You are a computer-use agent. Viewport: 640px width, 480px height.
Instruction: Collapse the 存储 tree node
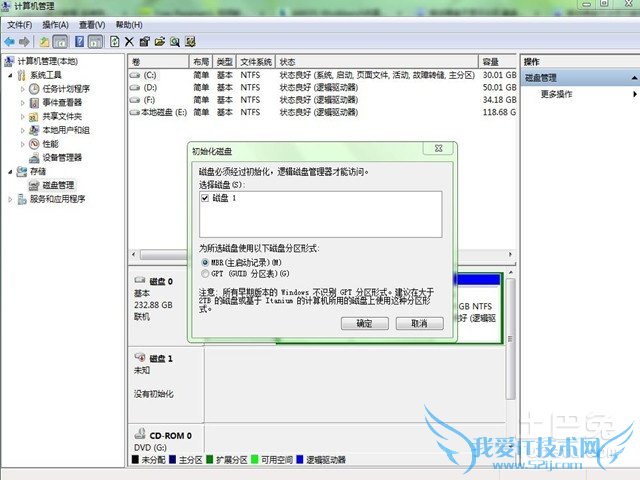click(x=11, y=171)
